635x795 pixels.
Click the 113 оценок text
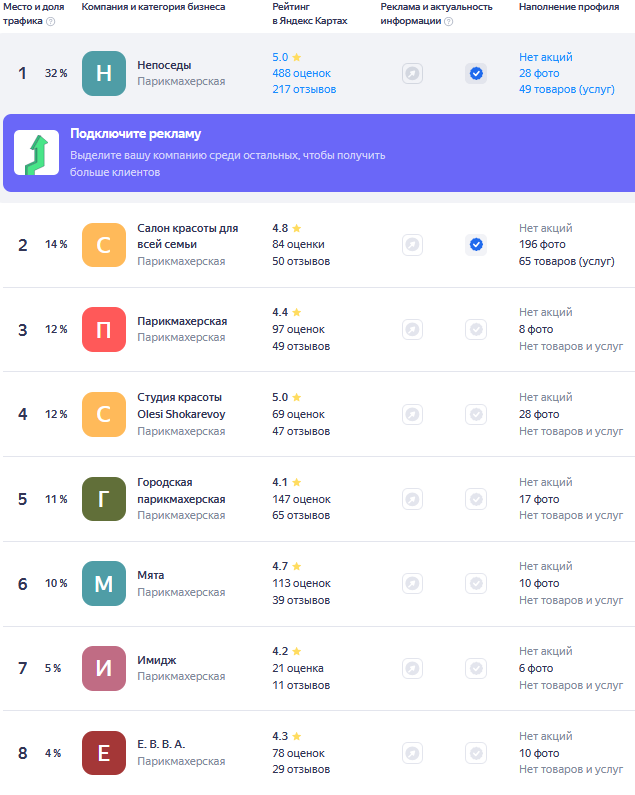[x=301, y=584]
